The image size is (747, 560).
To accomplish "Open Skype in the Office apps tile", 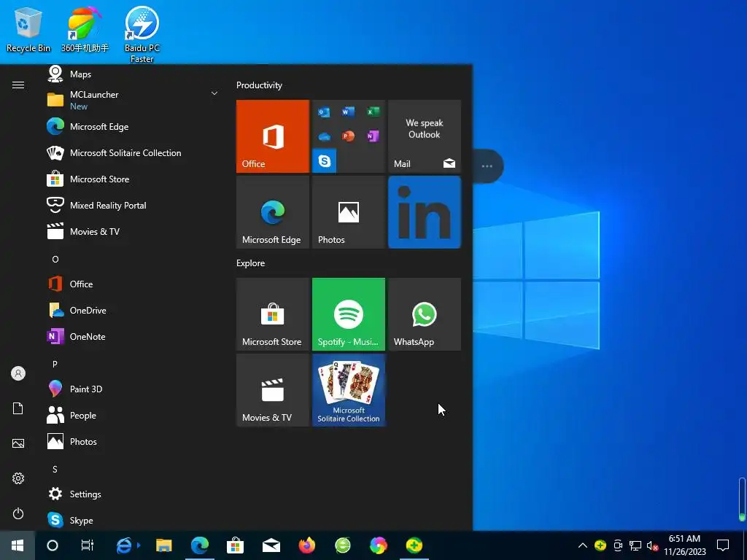I will 325,160.
